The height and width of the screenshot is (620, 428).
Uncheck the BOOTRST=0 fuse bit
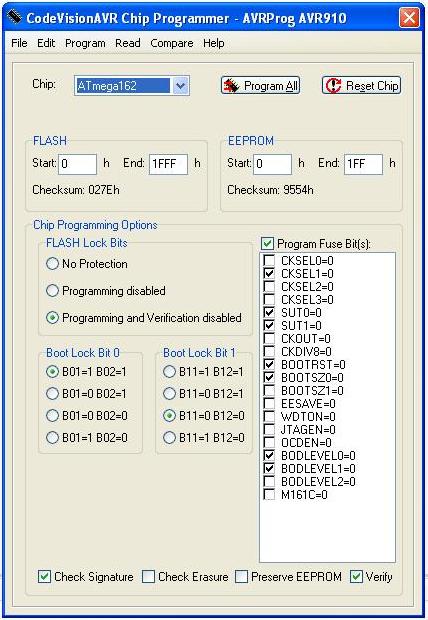tap(269, 364)
